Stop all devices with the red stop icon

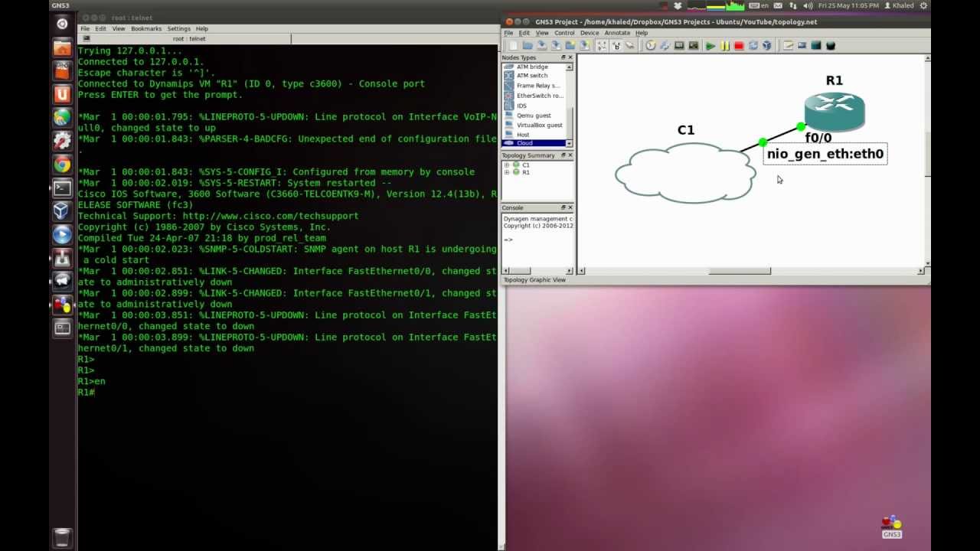click(x=739, y=46)
